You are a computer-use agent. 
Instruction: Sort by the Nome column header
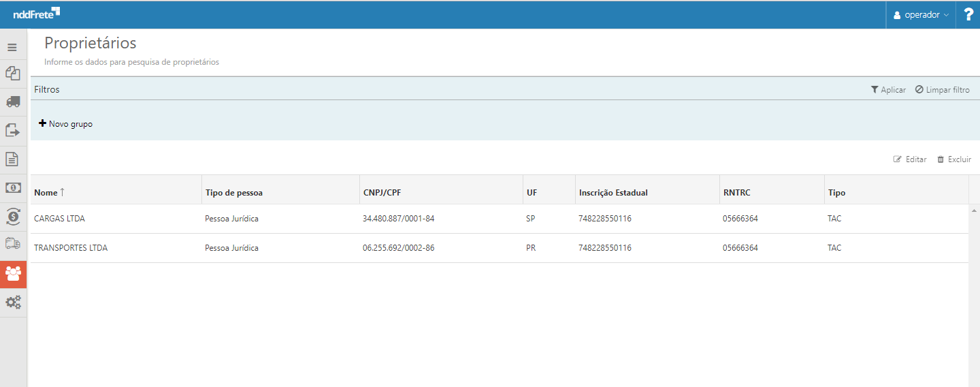pyautogui.click(x=46, y=193)
